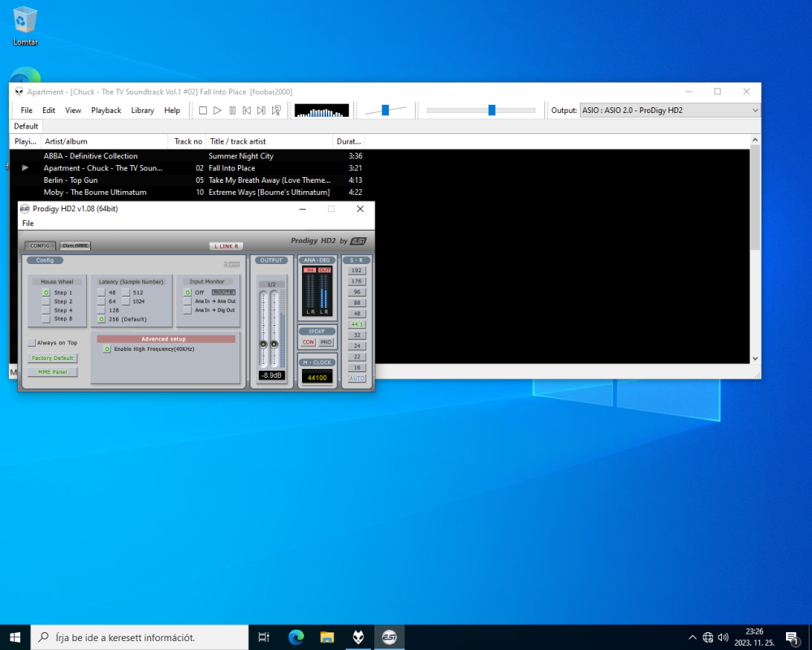This screenshot has height=650, width=812.
Task: Open File menu in Prodigy HD2 window
Action: (28, 223)
